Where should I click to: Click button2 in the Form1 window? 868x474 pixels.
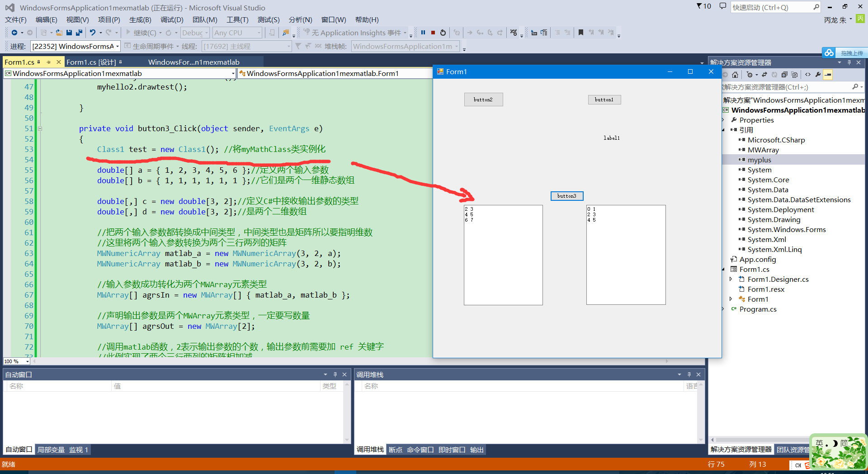pos(483,100)
